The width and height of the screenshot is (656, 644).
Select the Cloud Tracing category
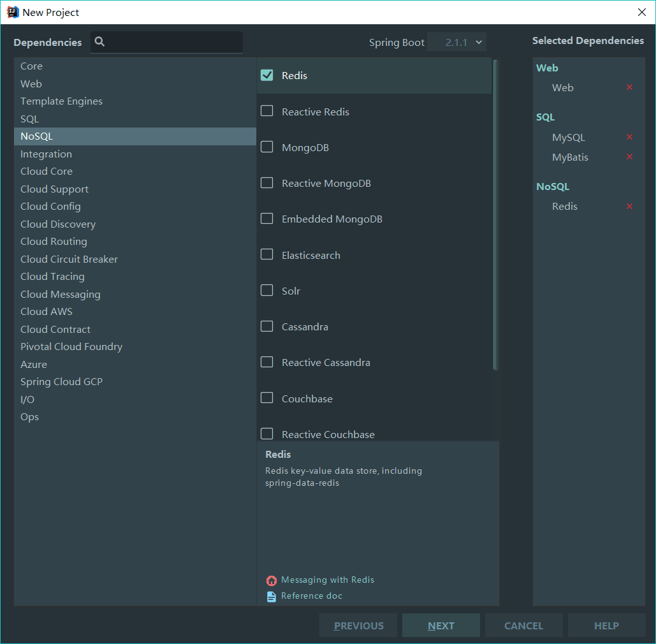pyautogui.click(x=135, y=277)
